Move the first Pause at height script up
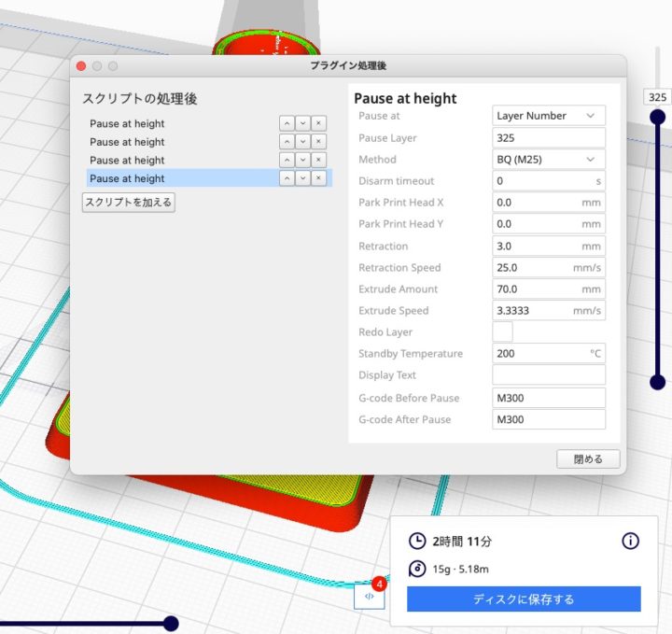 [287, 123]
